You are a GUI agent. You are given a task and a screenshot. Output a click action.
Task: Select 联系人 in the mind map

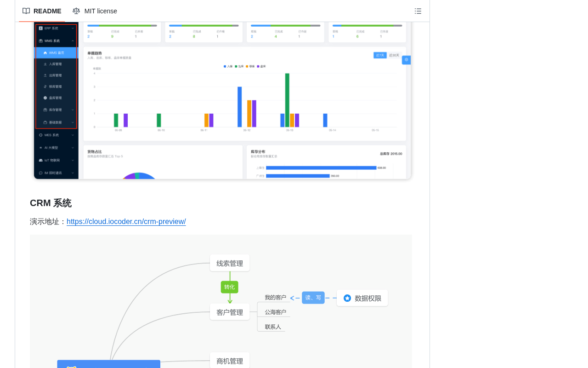click(273, 327)
